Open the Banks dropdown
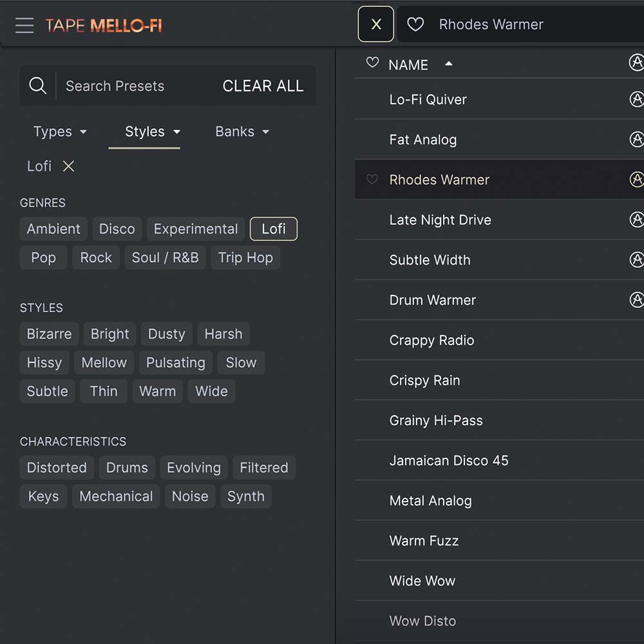This screenshot has height=644, width=644. (242, 131)
